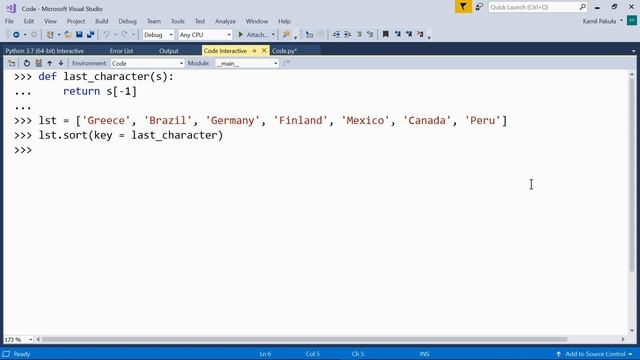This screenshot has width=640, height=360.
Task: Click the Uncomment selection icon
Action: click(370, 35)
